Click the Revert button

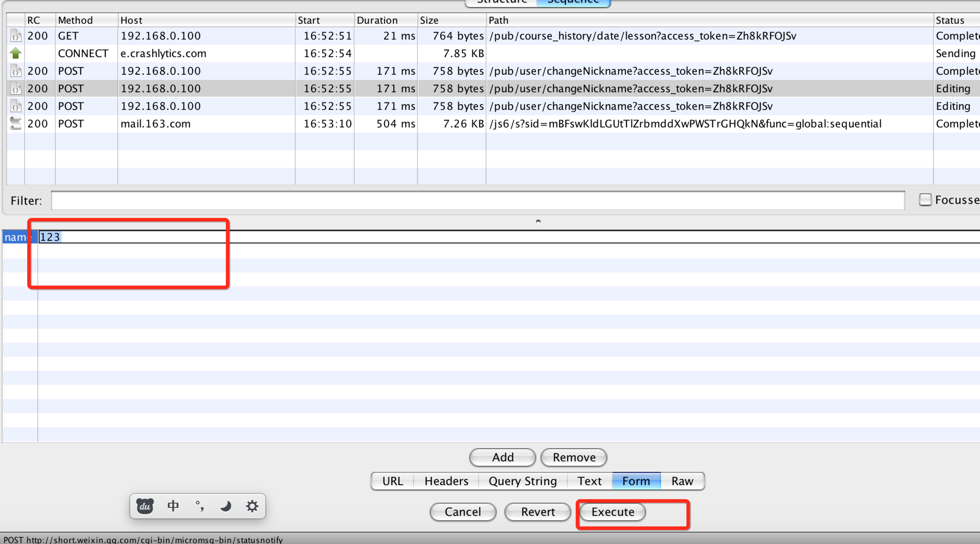coord(537,512)
